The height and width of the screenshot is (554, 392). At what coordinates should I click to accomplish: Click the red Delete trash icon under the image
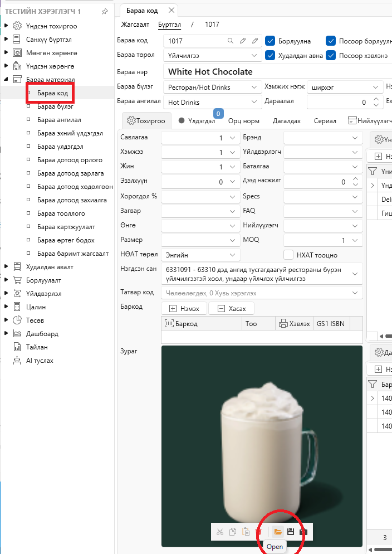(258, 532)
